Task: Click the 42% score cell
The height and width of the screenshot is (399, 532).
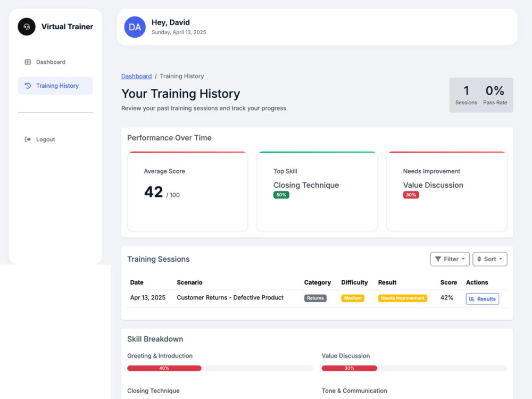Action: (446, 297)
